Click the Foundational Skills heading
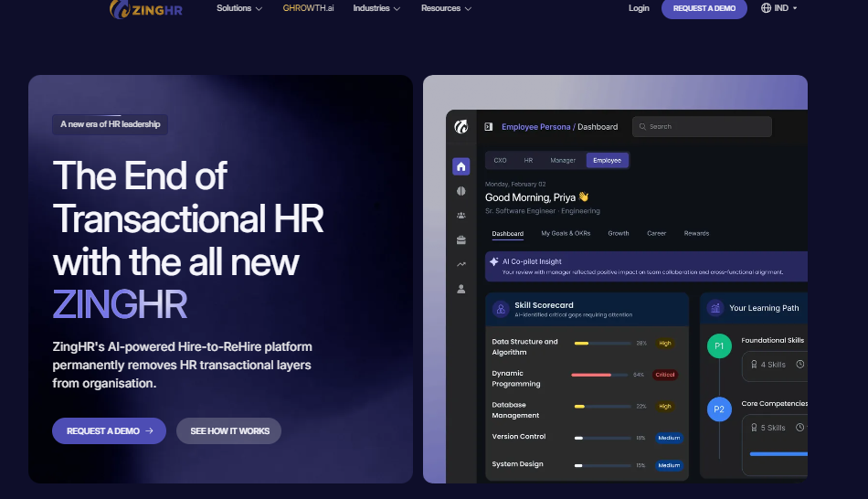Image resolution: width=868 pixels, height=499 pixels. 773,341
